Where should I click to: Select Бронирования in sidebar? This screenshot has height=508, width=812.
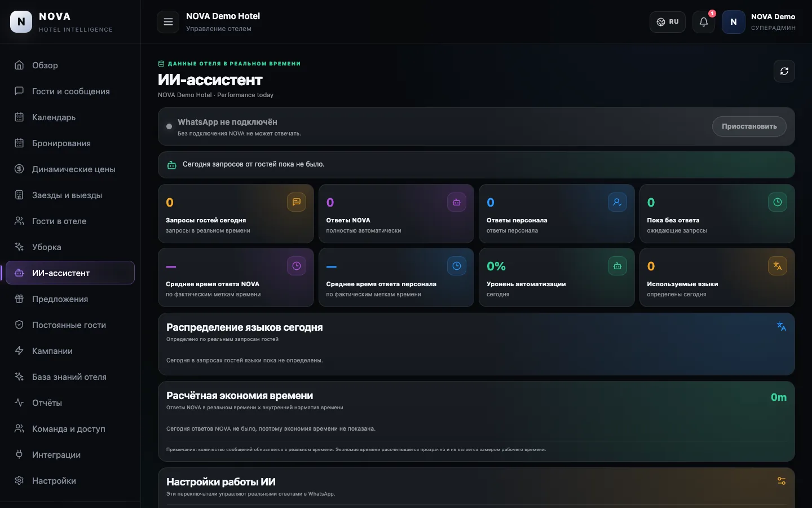[70, 143]
